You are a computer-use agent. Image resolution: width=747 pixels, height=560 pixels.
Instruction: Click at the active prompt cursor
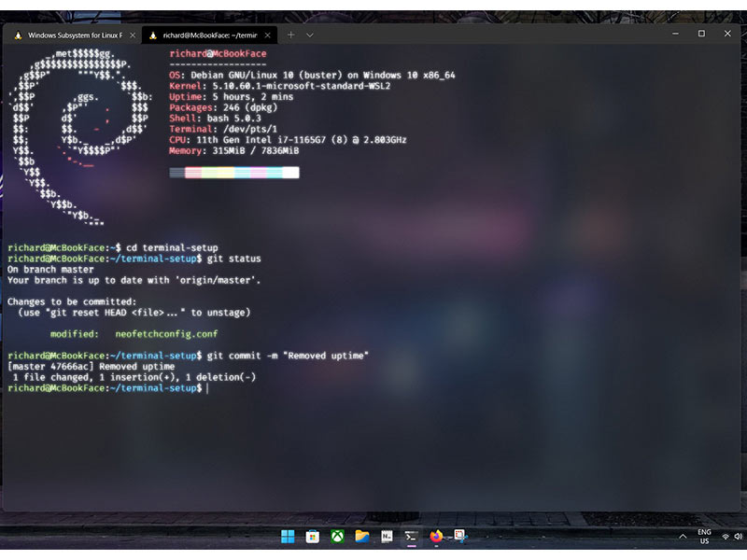[x=207, y=388]
